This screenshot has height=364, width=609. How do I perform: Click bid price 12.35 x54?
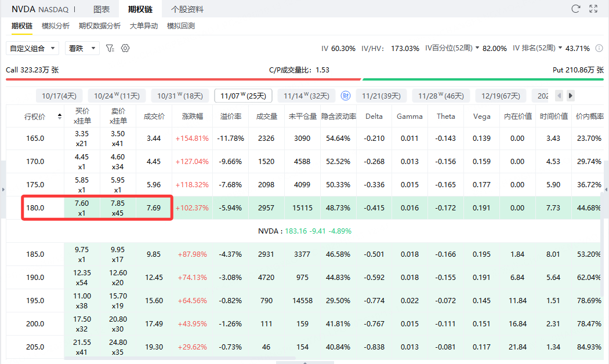tap(82, 278)
